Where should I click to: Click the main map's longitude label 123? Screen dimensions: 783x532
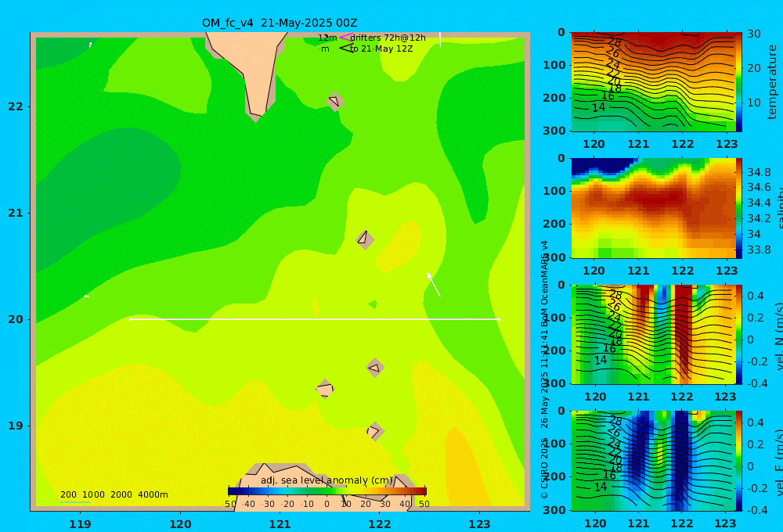tap(480, 524)
